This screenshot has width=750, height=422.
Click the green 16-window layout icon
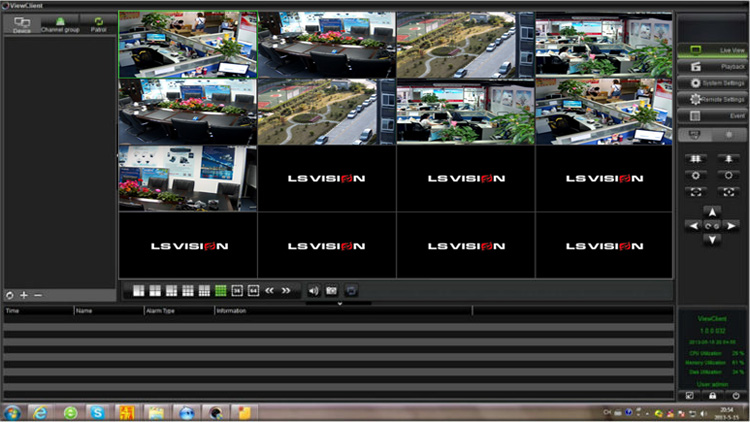pos(221,290)
